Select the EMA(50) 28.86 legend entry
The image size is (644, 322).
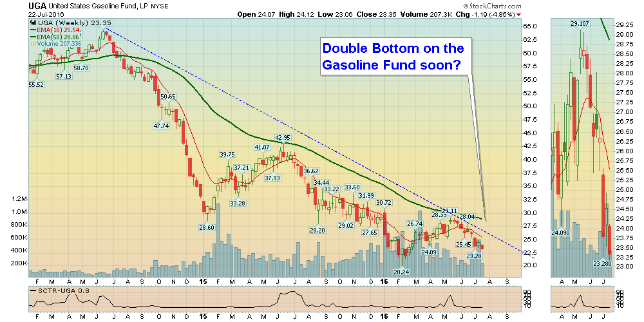tap(53, 37)
